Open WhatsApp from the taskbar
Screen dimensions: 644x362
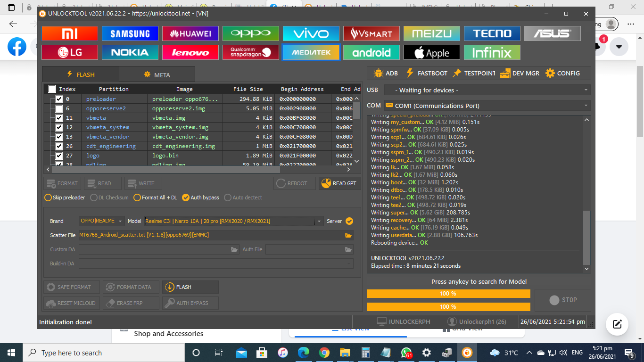pos(406,353)
